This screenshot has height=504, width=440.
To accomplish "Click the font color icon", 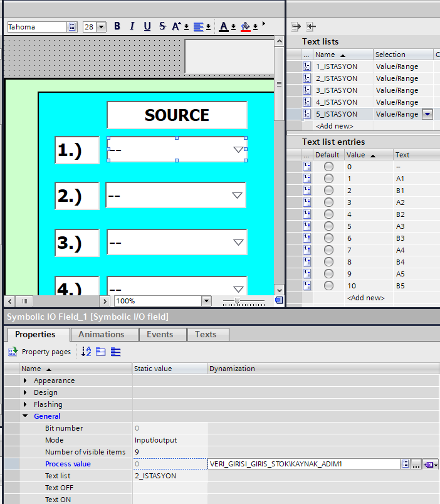I will click(224, 27).
